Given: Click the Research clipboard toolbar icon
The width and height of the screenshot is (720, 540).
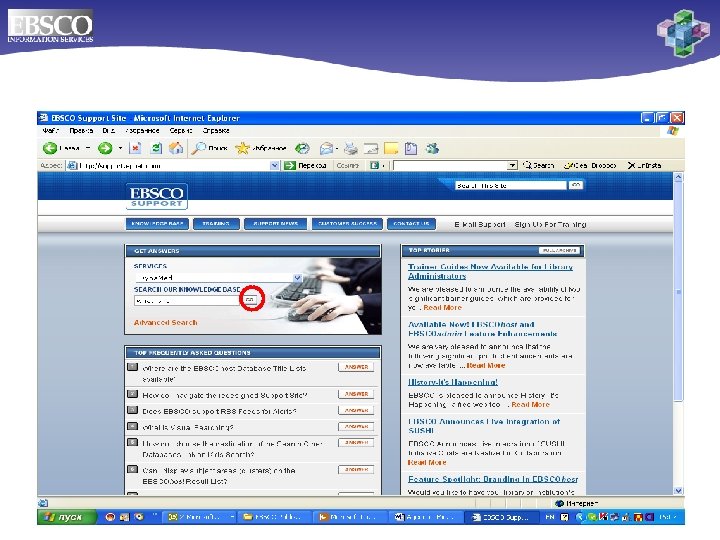Looking at the screenshot, I should click(411, 148).
